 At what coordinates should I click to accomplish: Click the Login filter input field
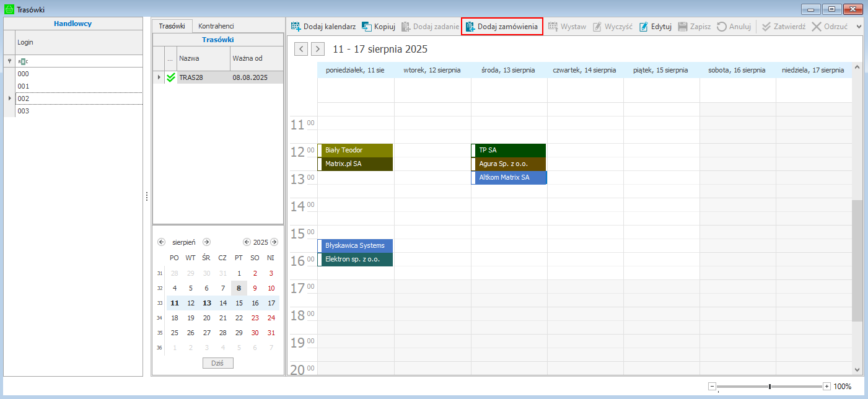point(79,61)
